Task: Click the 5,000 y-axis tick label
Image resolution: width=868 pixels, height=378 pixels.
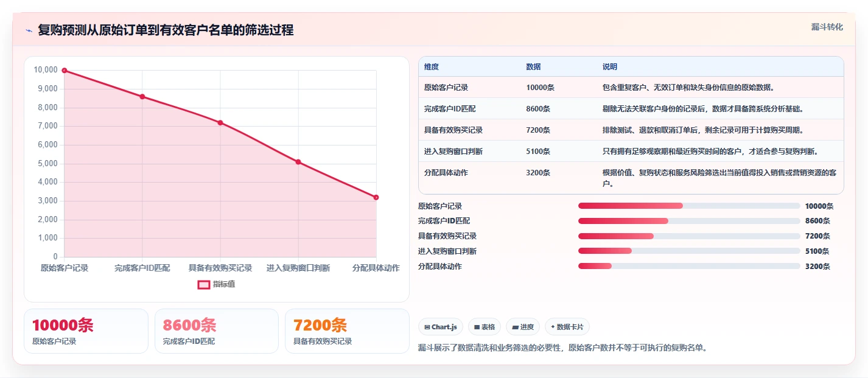Action: [x=47, y=164]
